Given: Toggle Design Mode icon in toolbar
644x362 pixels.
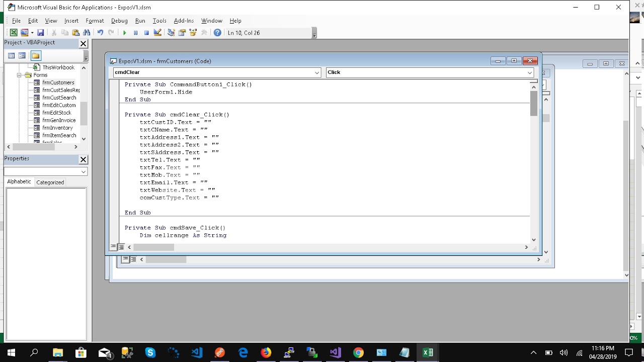Looking at the screenshot, I should (157, 33).
